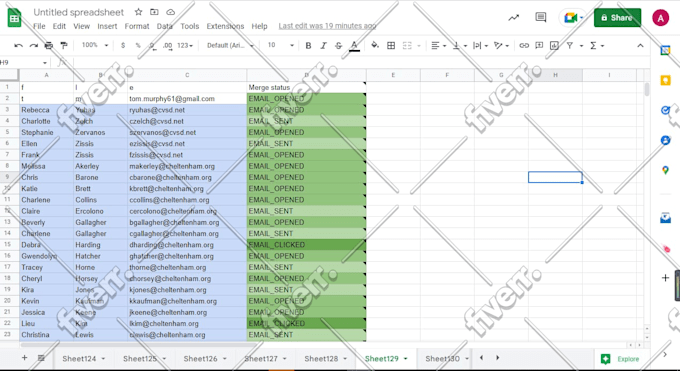Click Last edit was 19 minutes ago link
Screen dimensions: 680x371
[x=327, y=26]
